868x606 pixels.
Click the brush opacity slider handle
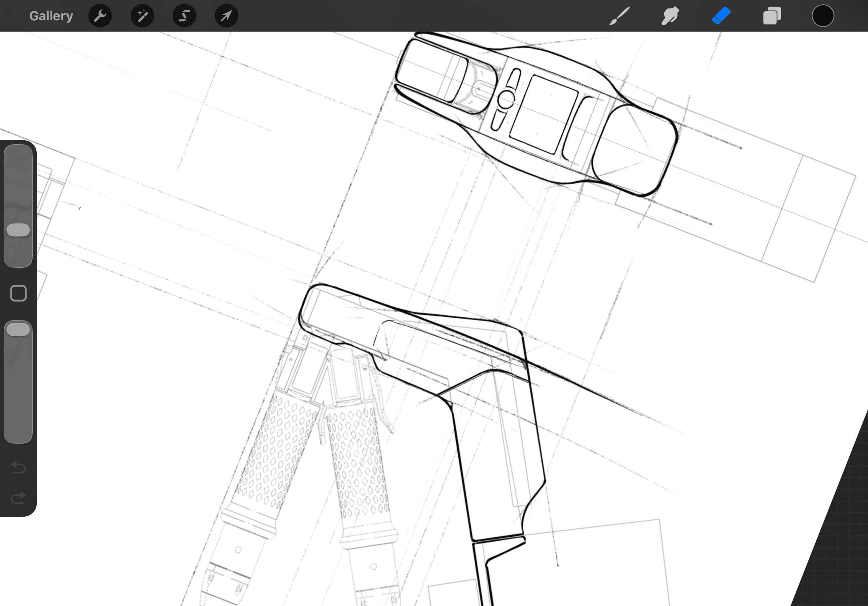(x=18, y=329)
